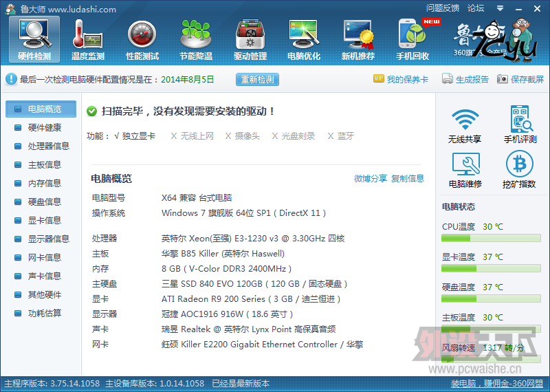Click the VIP badge for 我的保养卡

click(x=379, y=78)
